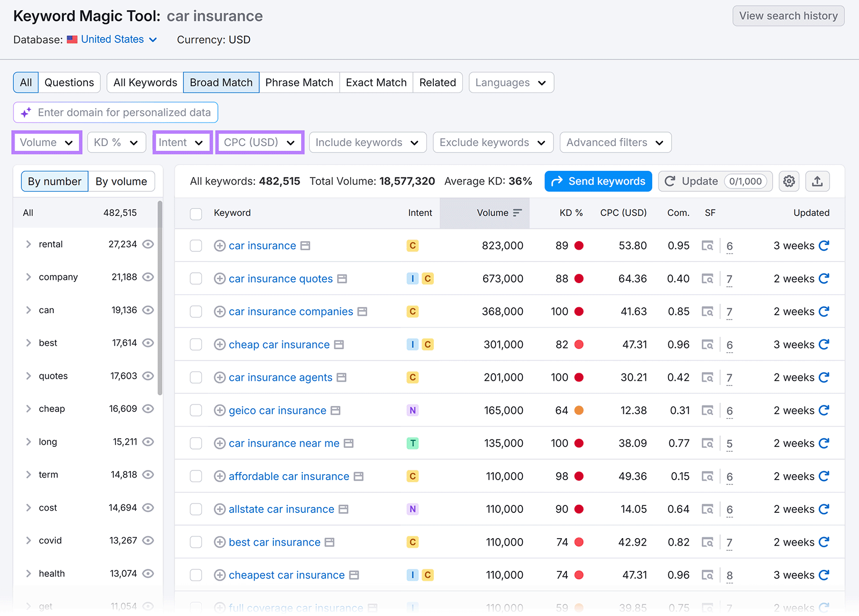Switch to the Questions tab
Image resolution: width=859 pixels, height=616 pixels.
(x=69, y=83)
